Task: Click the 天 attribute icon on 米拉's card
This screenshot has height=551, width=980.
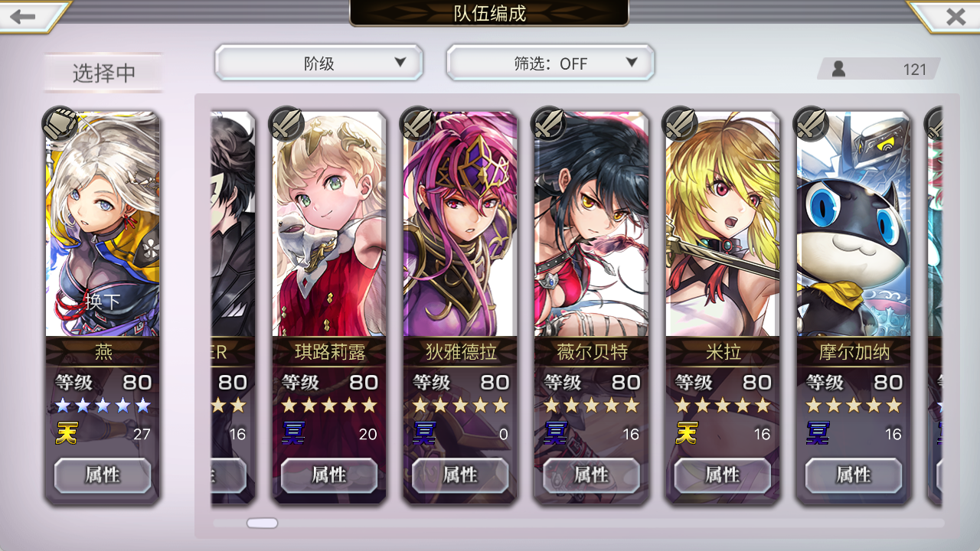Action: point(686,434)
